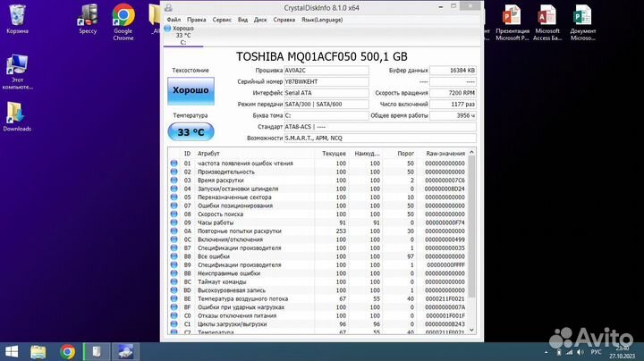This screenshot has width=644, height=361.
Task: Open the Сервис menu
Action: (x=222, y=20)
